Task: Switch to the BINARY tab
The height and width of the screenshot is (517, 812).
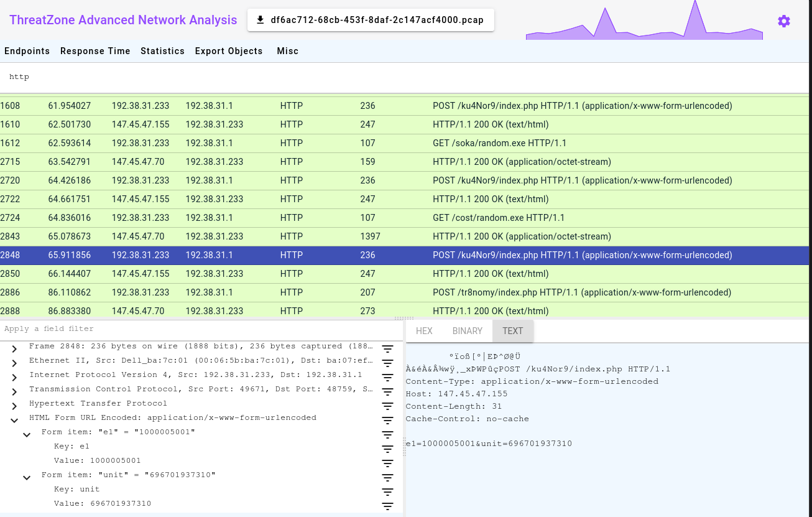Action: coord(468,331)
